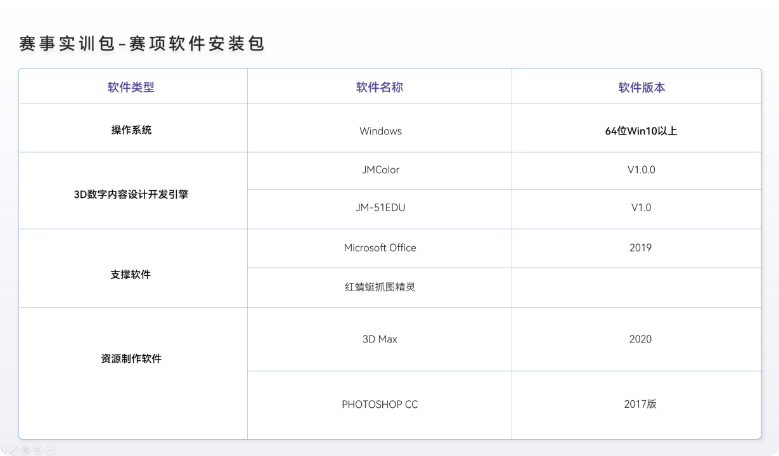Viewport: 779px width, 456px height.
Task: Click the 软件版本 column header
Action: 641,87
